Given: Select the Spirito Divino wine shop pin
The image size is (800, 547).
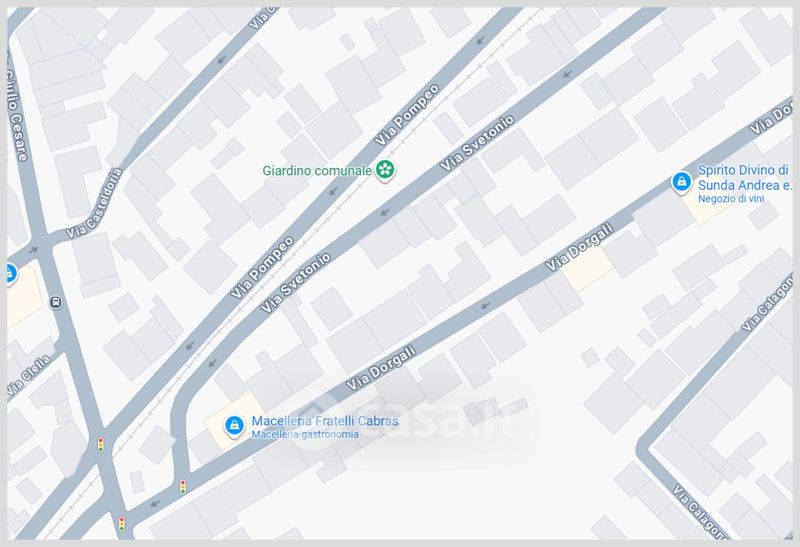Looking at the screenshot, I should pyautogui.click(x=681, y=183).
